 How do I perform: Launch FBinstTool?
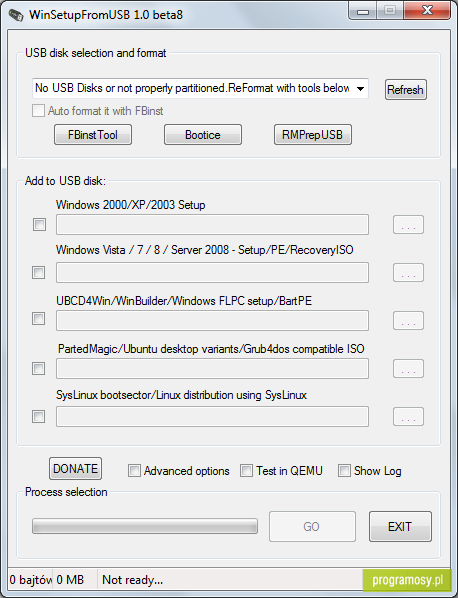(x=93, y=135)
